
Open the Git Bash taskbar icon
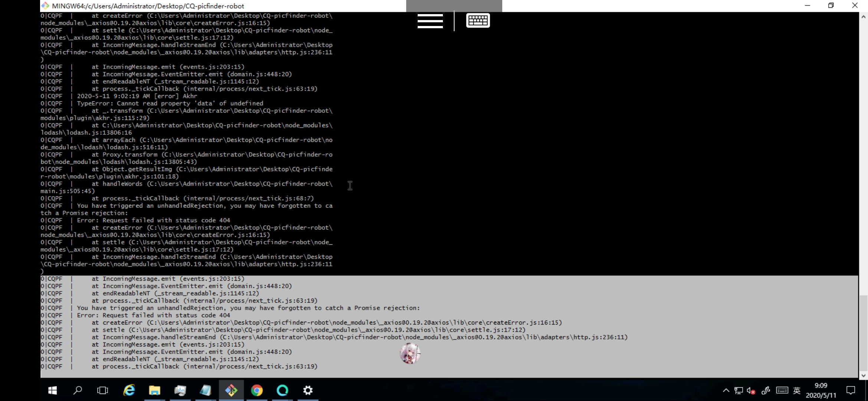click(x=231, y=391)
